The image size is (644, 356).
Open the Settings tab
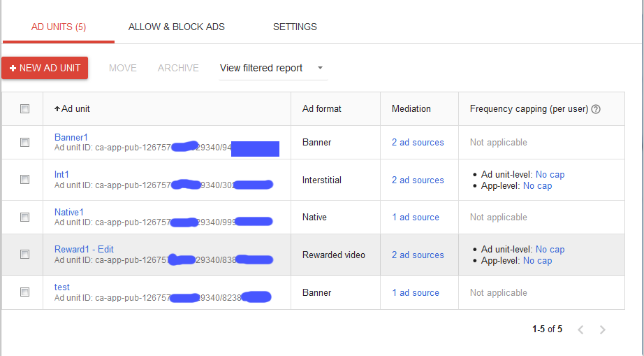295,27
